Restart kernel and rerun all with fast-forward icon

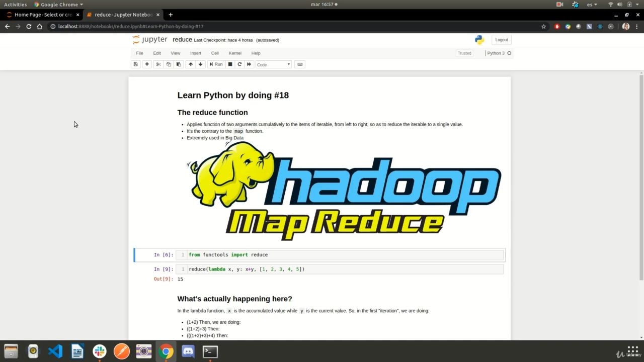point(249,64)
